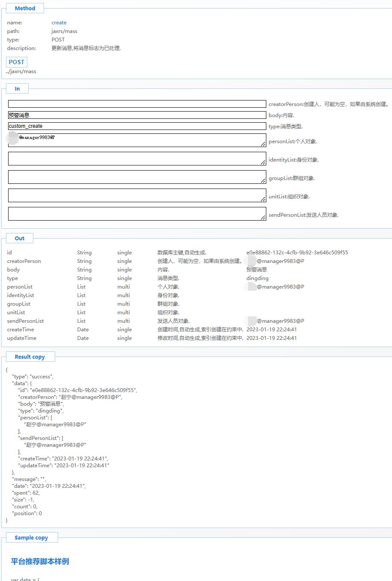Grab the groupList textarea resize handle
Image resolution: width=392 pixels, height=581 pixels.
pos(263,181)
